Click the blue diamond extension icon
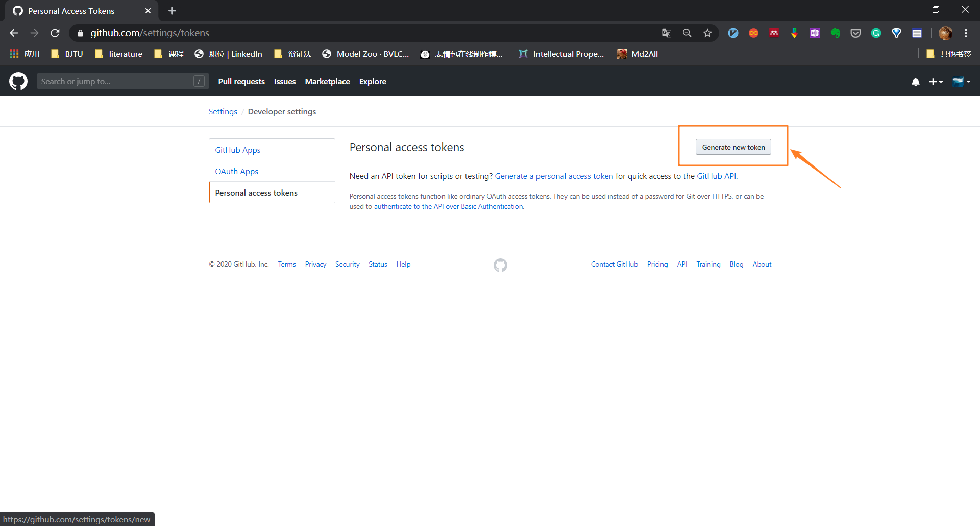Screen dimensions: 980x526 pos(897,33)
